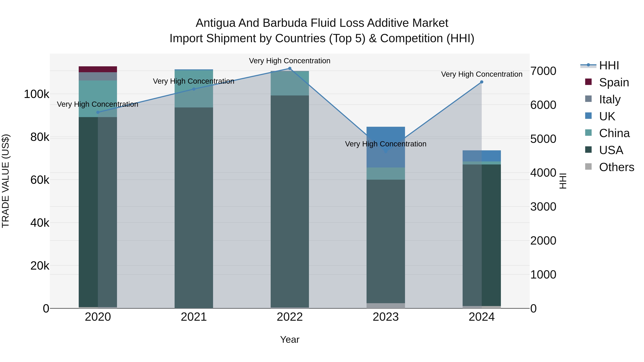Click the Italy legend color swatch
The width and height of the screenshot is (644, 362).
pos(589,99)
